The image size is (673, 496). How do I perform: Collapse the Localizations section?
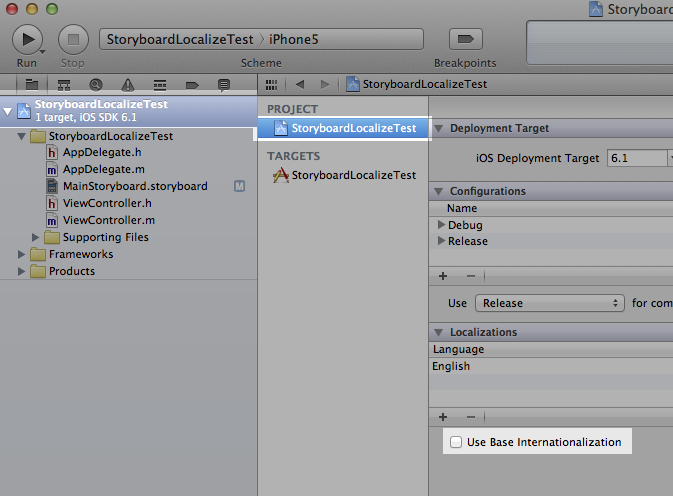(x=439, y=333)
